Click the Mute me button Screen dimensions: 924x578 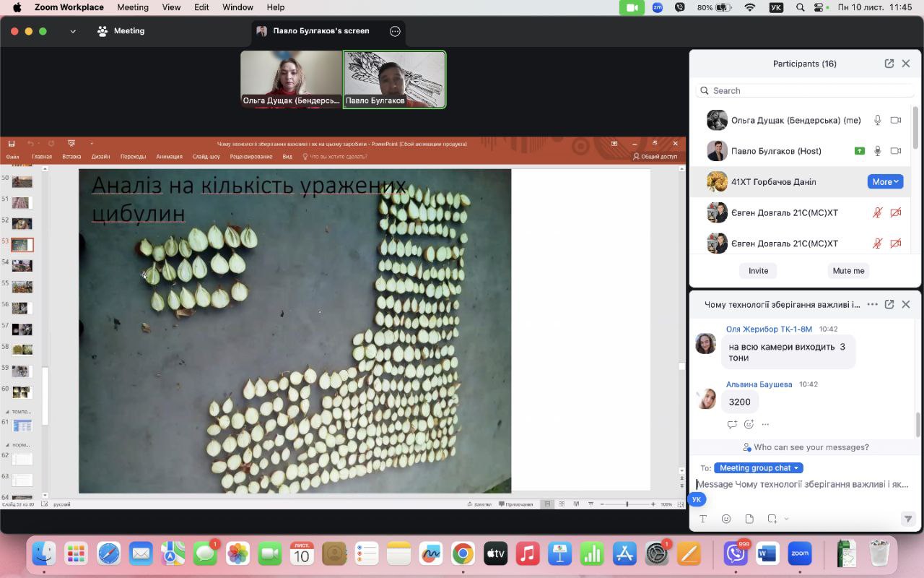pyautogui.click(x=848, y=271)
